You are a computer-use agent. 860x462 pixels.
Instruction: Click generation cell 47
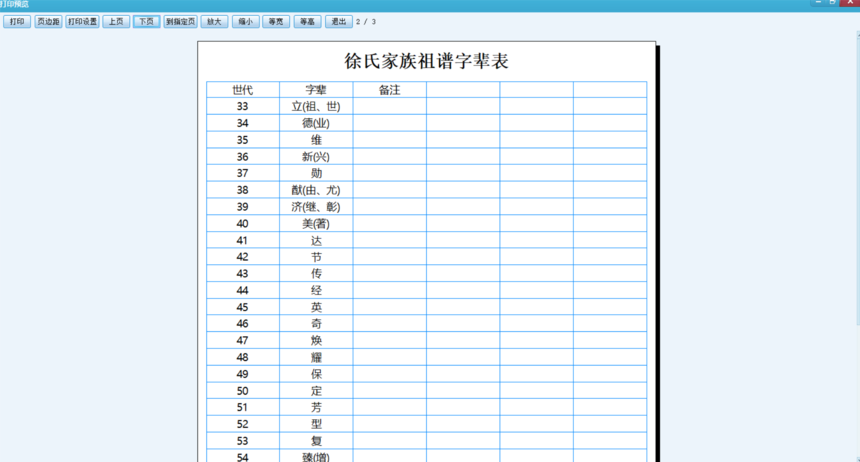242,341
